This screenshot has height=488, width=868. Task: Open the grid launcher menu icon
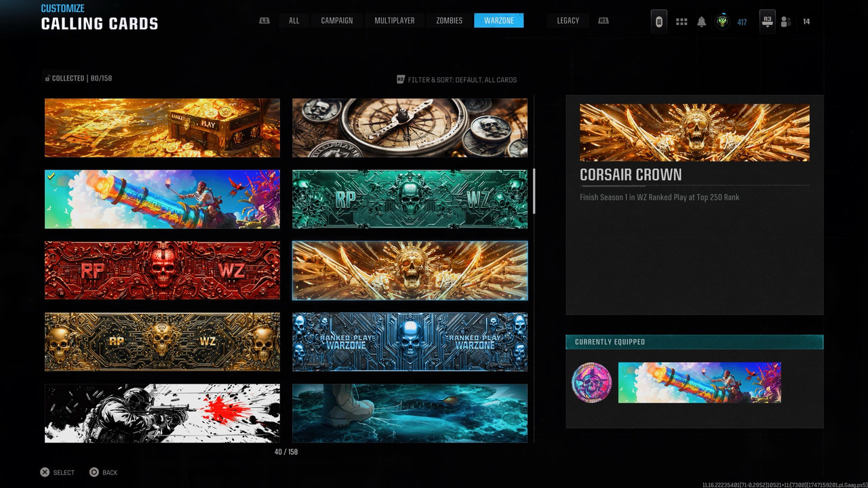682,22
